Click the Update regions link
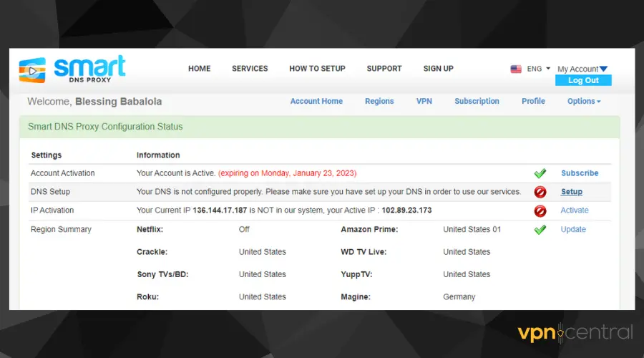Screen dimensions: 644x358 pyautogui.click(x=573, y=229)
